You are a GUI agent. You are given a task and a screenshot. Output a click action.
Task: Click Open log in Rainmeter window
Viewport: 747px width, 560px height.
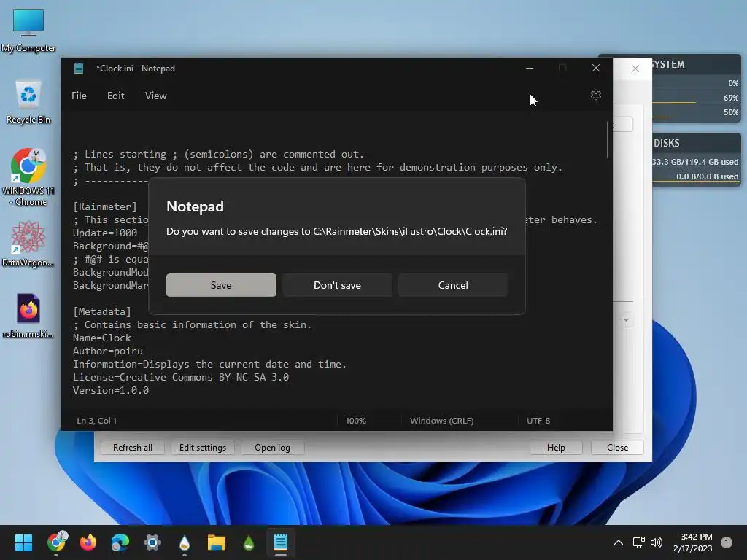tap(272, 448)
